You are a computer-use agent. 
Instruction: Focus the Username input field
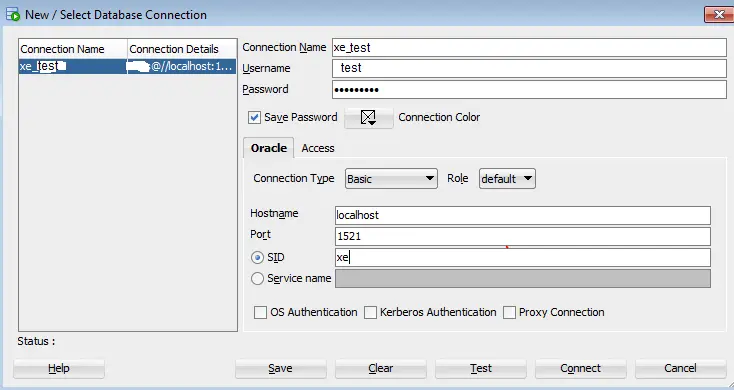tap(529, 68)
